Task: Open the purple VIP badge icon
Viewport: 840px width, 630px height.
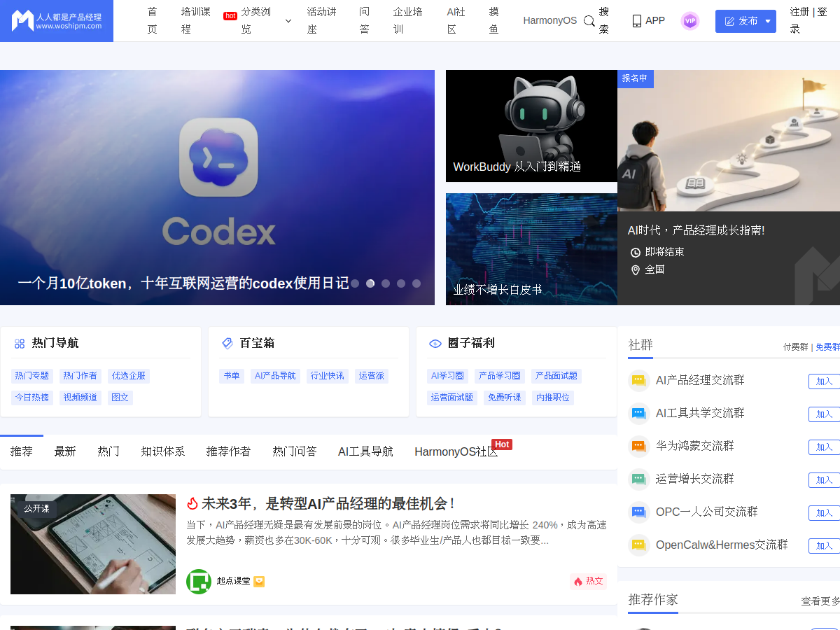Action: pyautogui.click(x=690, y=21)
